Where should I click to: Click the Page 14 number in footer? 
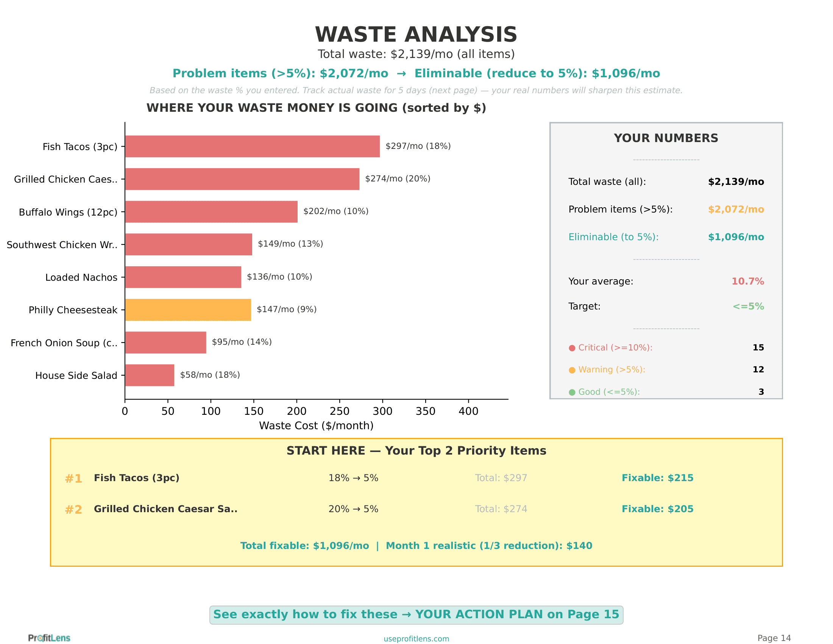[x=774, y=638]
